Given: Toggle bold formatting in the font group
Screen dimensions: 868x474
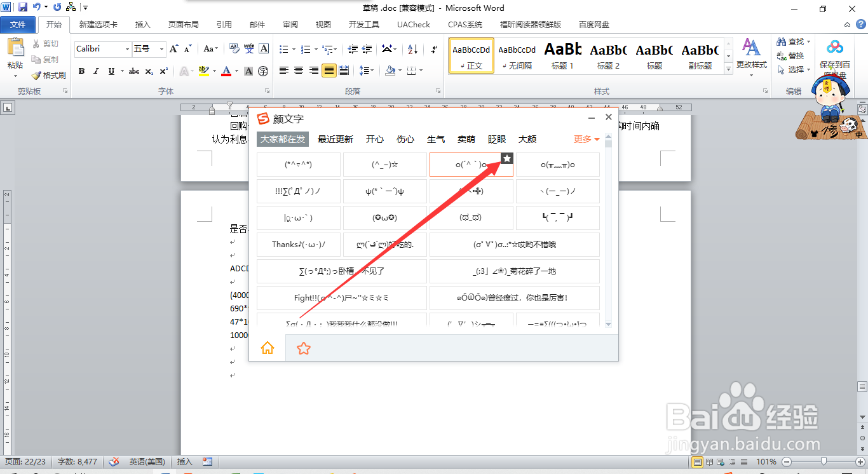Looking at the screenshot, I should [x=81, y=71].
